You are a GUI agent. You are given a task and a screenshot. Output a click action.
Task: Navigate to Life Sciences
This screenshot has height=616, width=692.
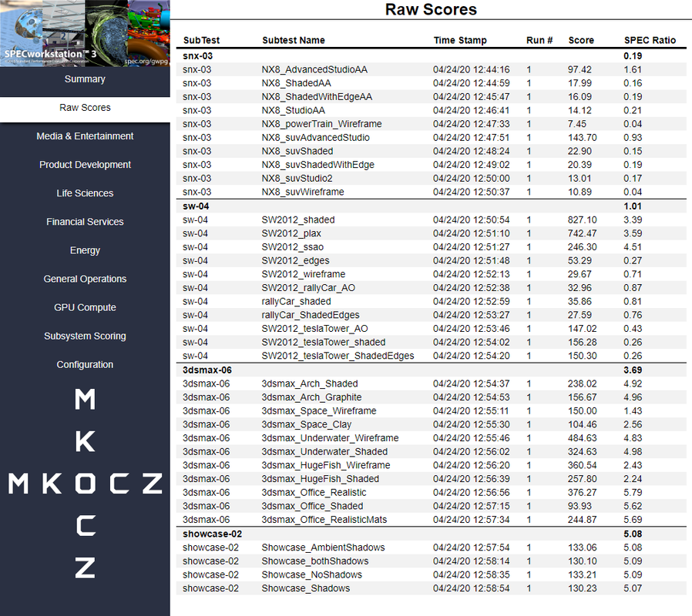85,193
